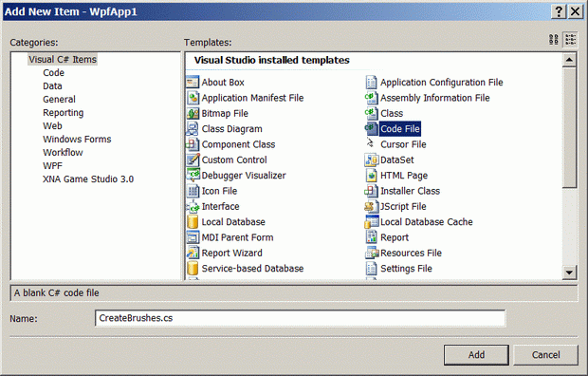Select the 'Cursor File' template label
588x376 pixels.
click(403, 144)
